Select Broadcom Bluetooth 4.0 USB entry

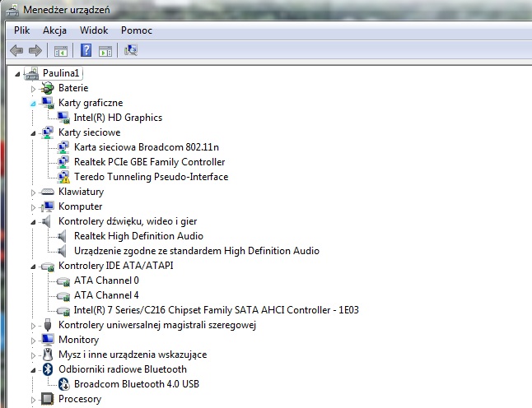(137, 384)
